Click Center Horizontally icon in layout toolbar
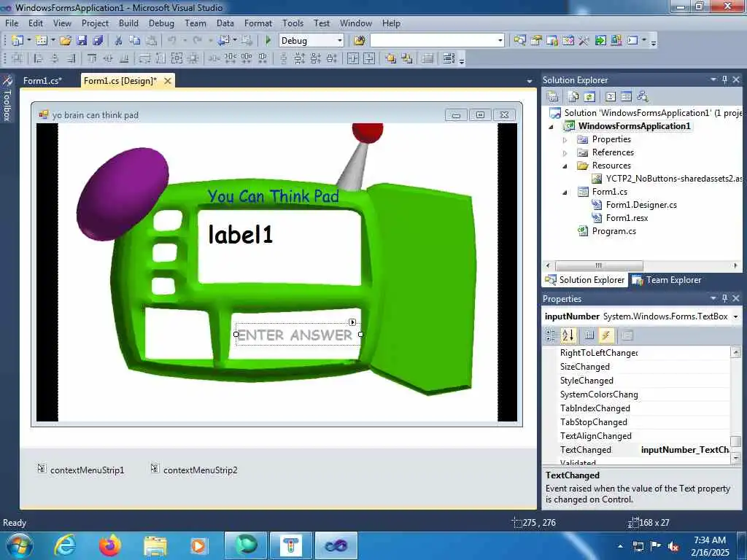Viewport: 747px width, 560px height. 353,58
